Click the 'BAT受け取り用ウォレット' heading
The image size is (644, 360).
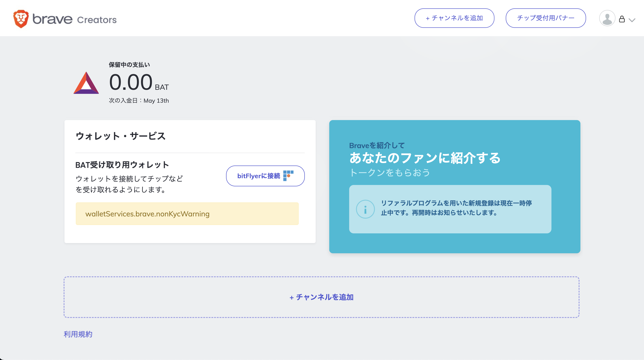pos(122,165)
